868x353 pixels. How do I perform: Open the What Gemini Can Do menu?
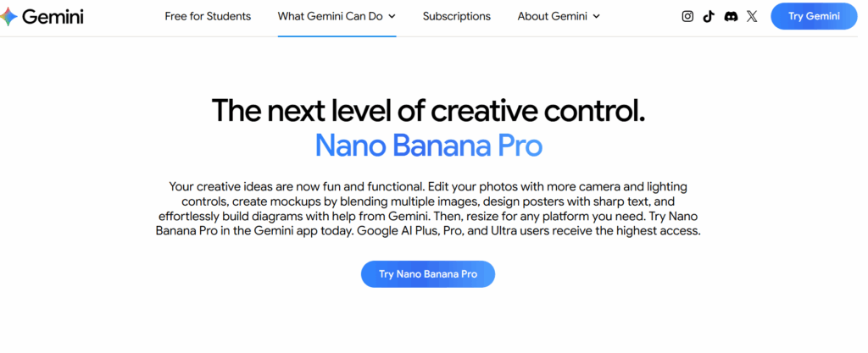click(331, 16)
